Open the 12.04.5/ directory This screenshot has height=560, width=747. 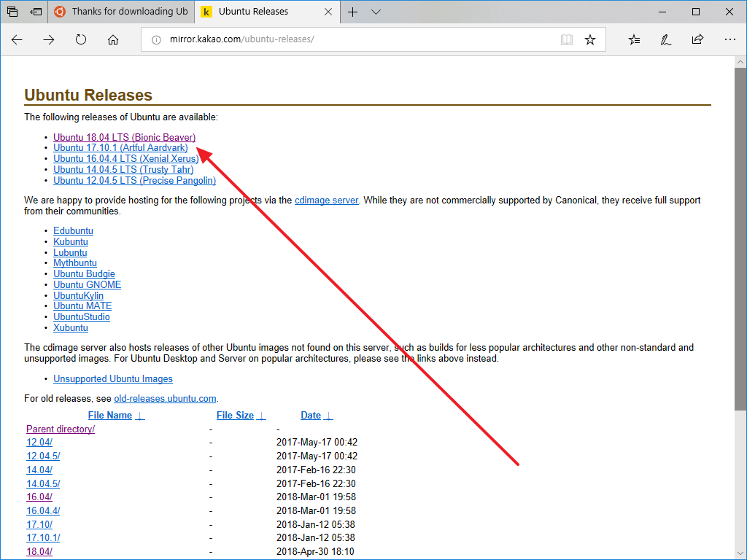[43, 456]
